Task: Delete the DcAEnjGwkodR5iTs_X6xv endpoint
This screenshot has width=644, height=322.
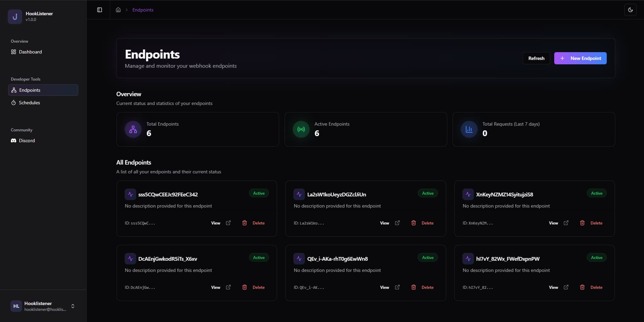Action: [258, 287]
